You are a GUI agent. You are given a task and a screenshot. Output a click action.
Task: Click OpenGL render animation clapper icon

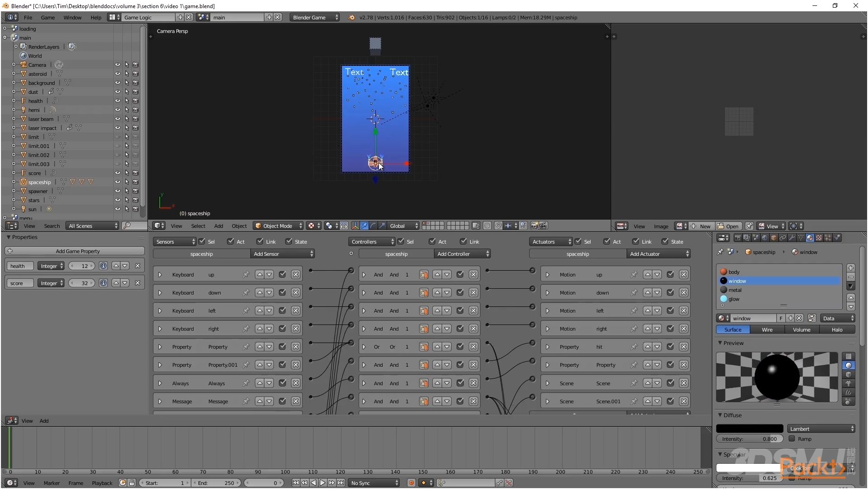[543, 226]
